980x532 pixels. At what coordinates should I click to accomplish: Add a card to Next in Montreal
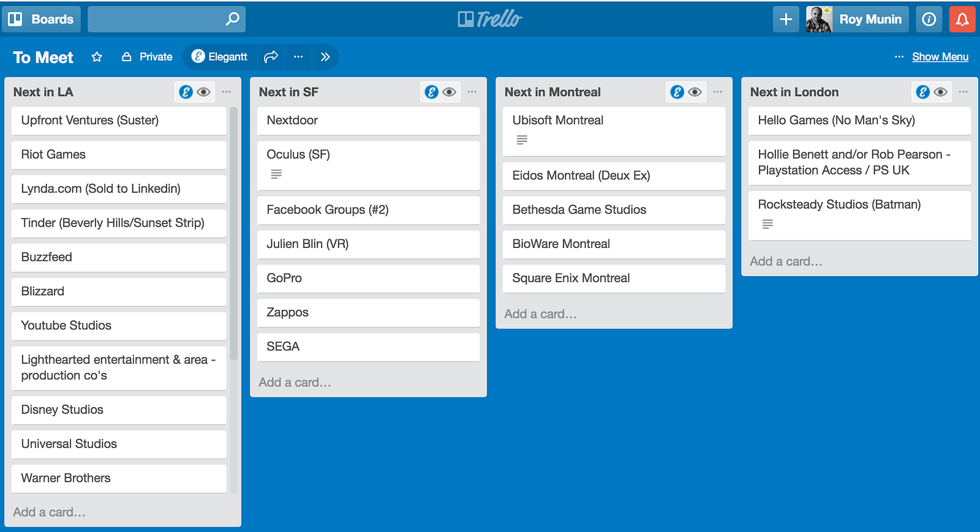pyautogui.click(x=541, y=314)
